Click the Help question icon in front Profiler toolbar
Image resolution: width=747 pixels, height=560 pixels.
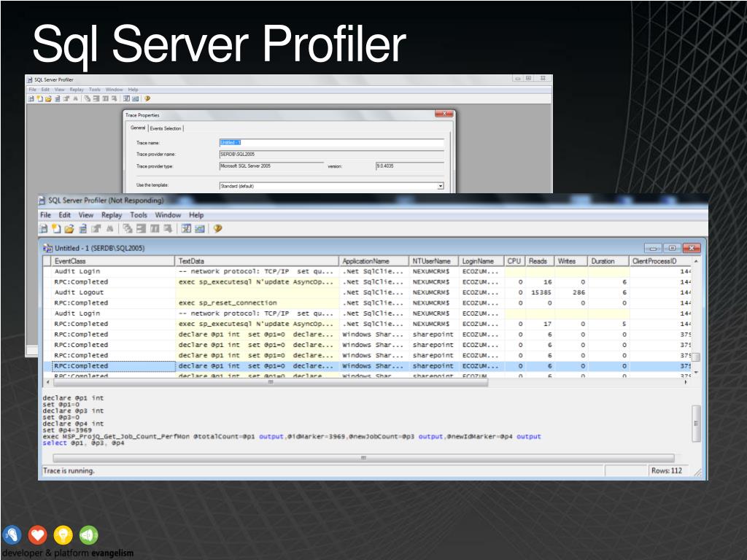tap(217, 228)
